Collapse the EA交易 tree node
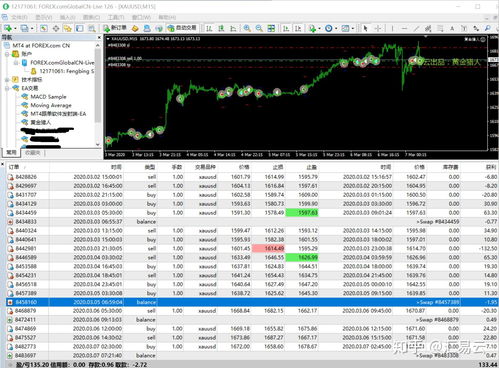The width and height of the screenshot is (499, 368). click(x=7, y=88)
